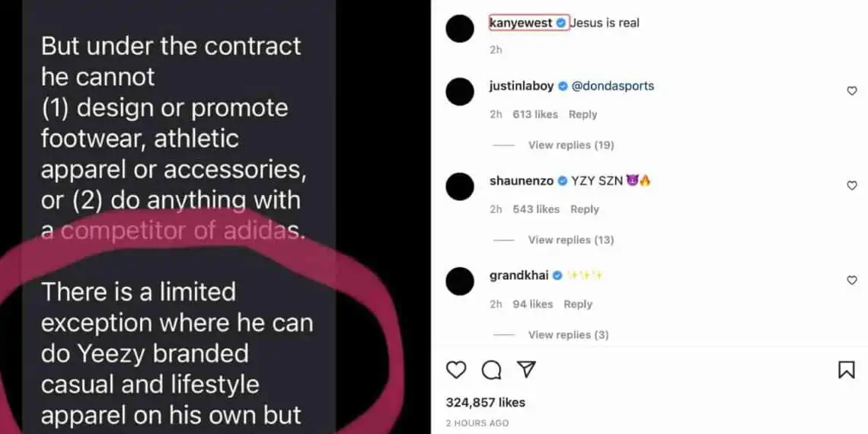This screenshot has width=868, height=434.
Task: Like grandkhai's comment heart
Action: coord(852,280)
